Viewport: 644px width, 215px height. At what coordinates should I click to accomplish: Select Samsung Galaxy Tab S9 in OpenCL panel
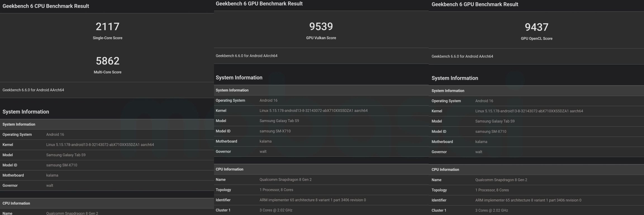coord(495,121)
